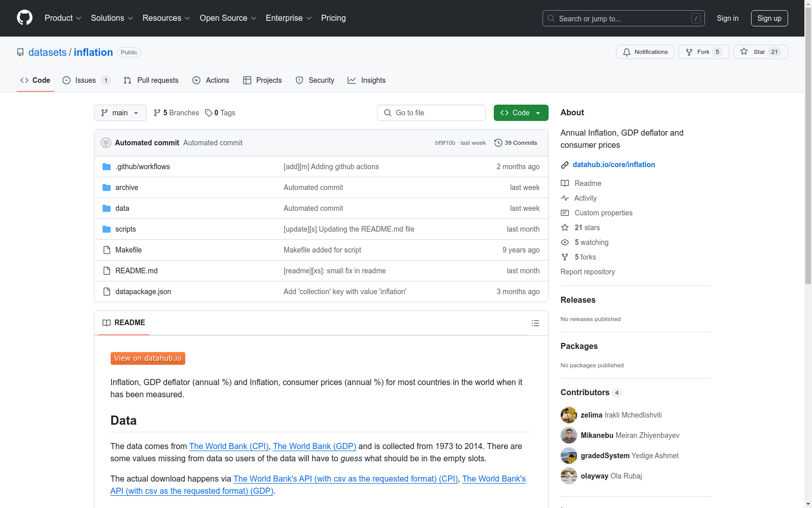Viewport: 812px width, 508px height.
Task: Fork the inflation repository
Action: [703, 52]
